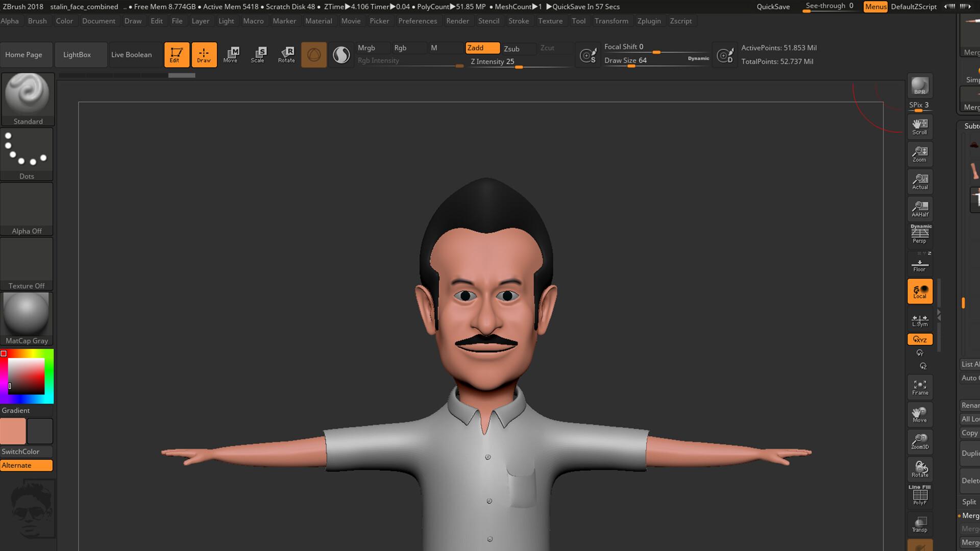Image resolution: width=980 pixels, height=551 pixels.
Task: Click the Transp icon for transparency
Action: point(919,523)
